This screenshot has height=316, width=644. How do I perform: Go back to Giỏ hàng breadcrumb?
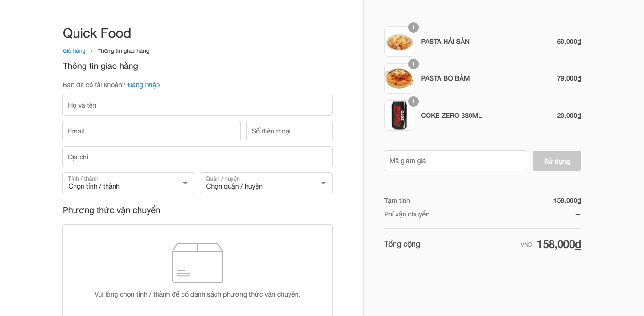click(74, 51)
